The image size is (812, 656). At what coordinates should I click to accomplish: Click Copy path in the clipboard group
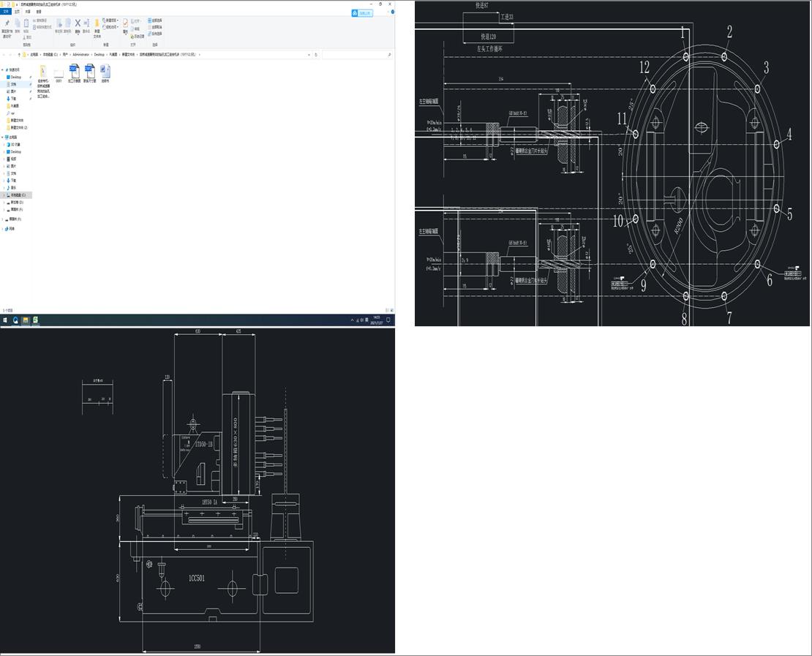click(40, 20)
